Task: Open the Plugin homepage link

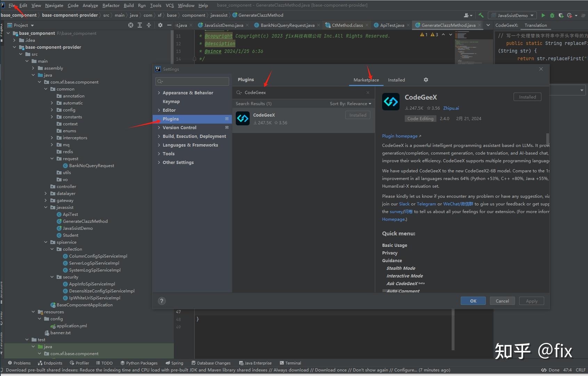Action: 401,136
